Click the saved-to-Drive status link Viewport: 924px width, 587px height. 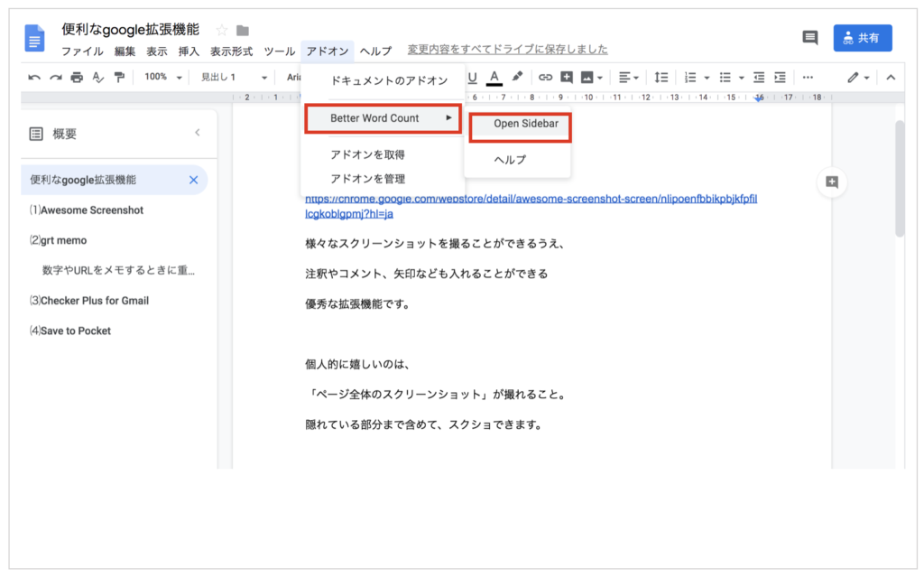(507, 50)
